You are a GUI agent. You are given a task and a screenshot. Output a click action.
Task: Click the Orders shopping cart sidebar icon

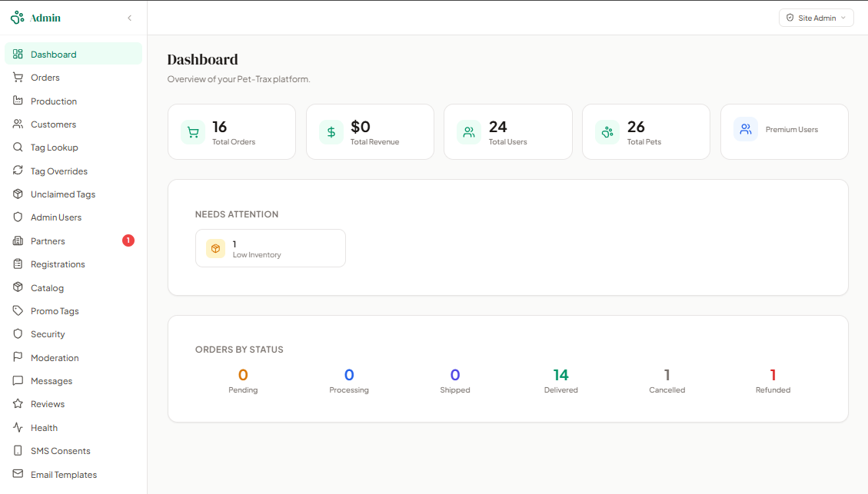click(x=18, y=78)
